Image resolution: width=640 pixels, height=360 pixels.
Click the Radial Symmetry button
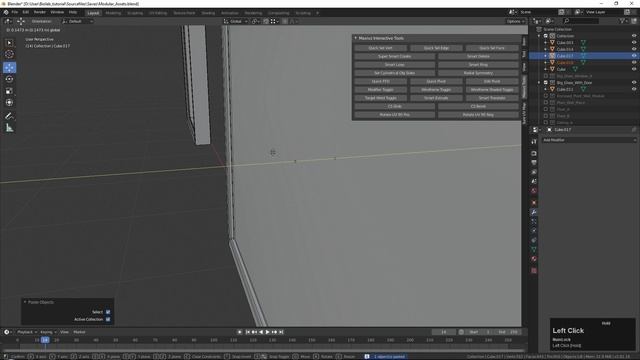tap(478, 73)
